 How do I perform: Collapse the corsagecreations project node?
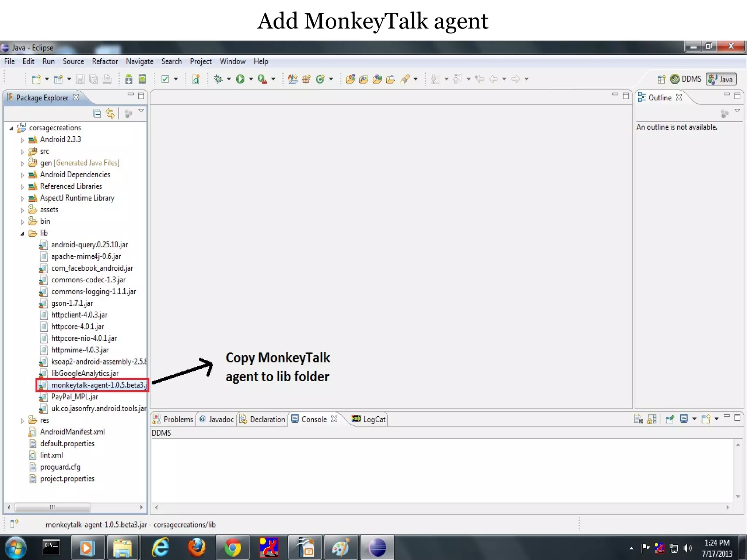11,128
